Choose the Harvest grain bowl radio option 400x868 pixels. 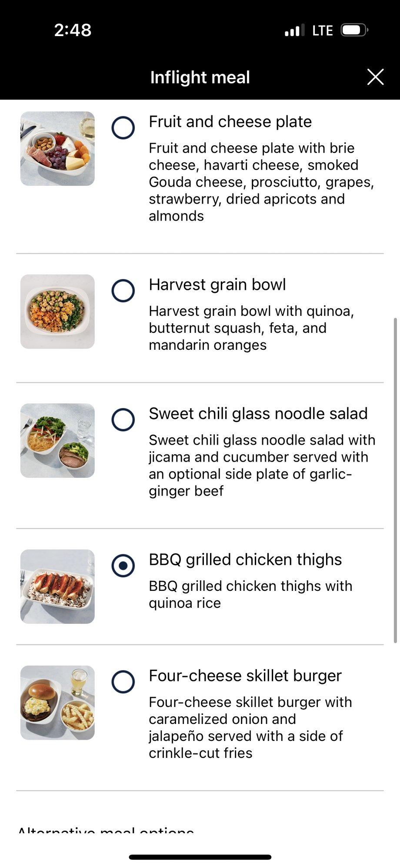tap(123, 291)
